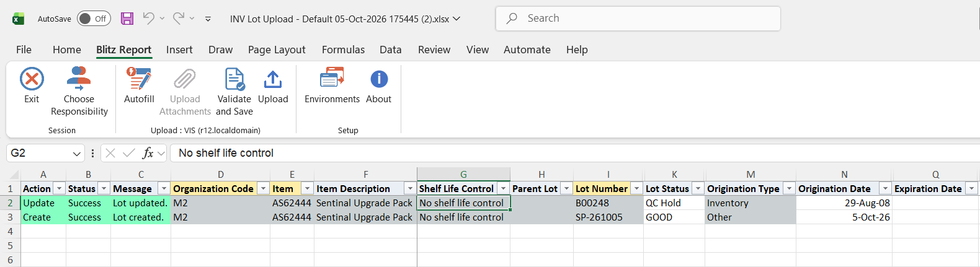
Task: Select the Blitz Report tab
Action: [x=123, y=50]
